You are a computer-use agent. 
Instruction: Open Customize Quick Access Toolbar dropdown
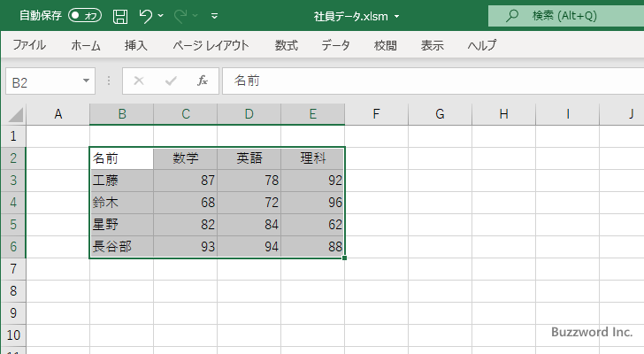214,16
